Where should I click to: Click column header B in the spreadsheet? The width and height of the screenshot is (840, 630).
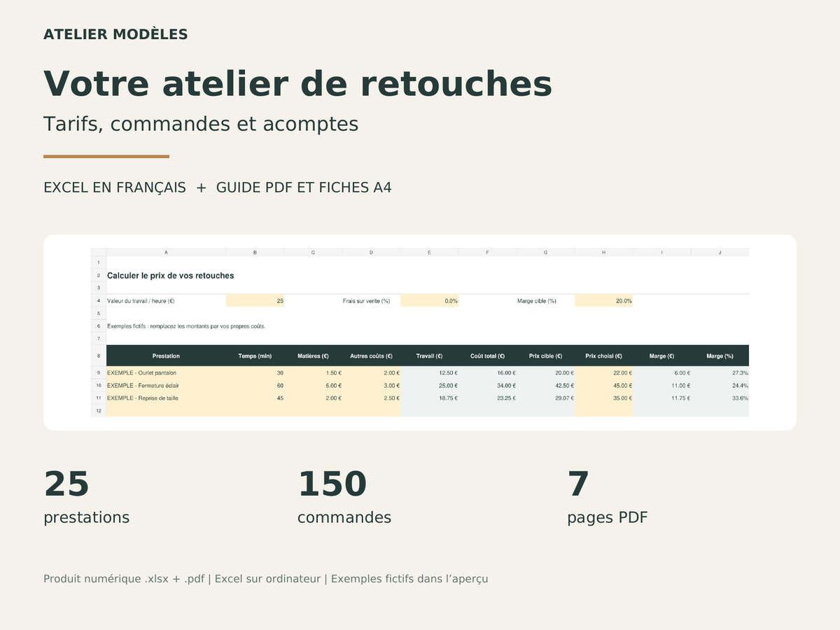[x=255, y=252]
